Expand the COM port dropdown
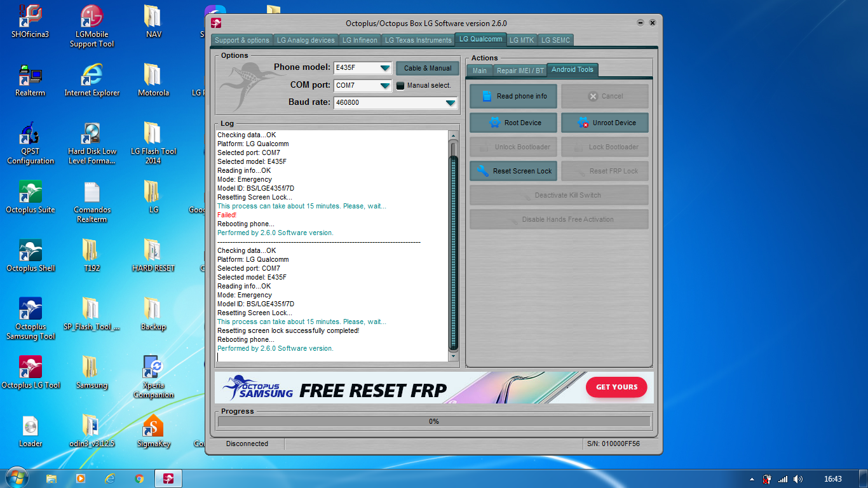868x488 pixels. coord(385,85)
